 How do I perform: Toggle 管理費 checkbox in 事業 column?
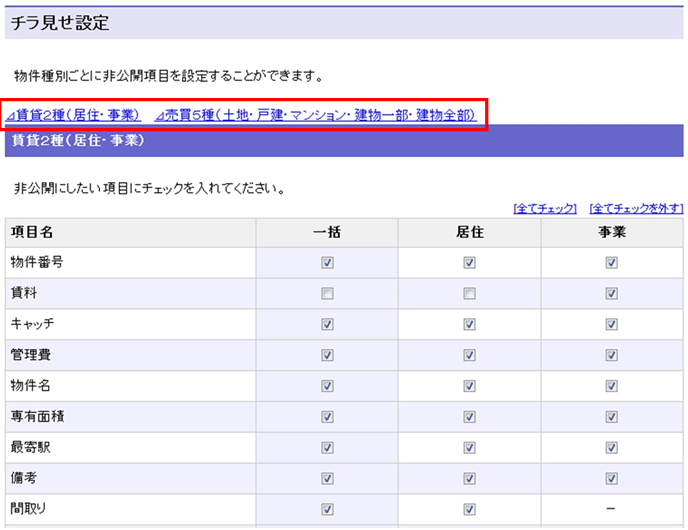612,355
